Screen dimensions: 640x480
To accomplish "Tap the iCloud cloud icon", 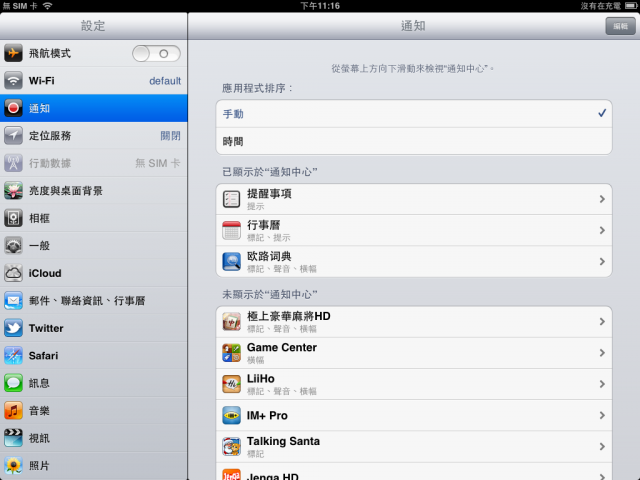I will point(13,273).
